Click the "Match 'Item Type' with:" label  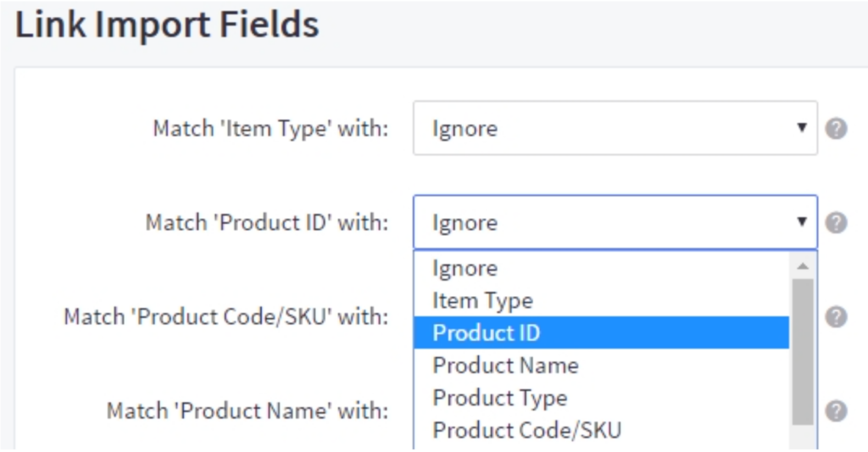(x=270, y=129)
